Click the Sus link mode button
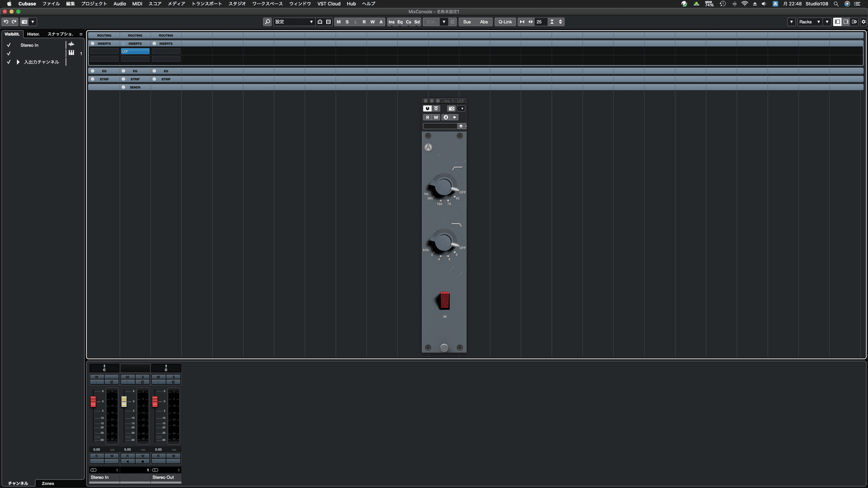Image resolution: width=868 pixels, height=488 pixels. (x=467, y=22)
